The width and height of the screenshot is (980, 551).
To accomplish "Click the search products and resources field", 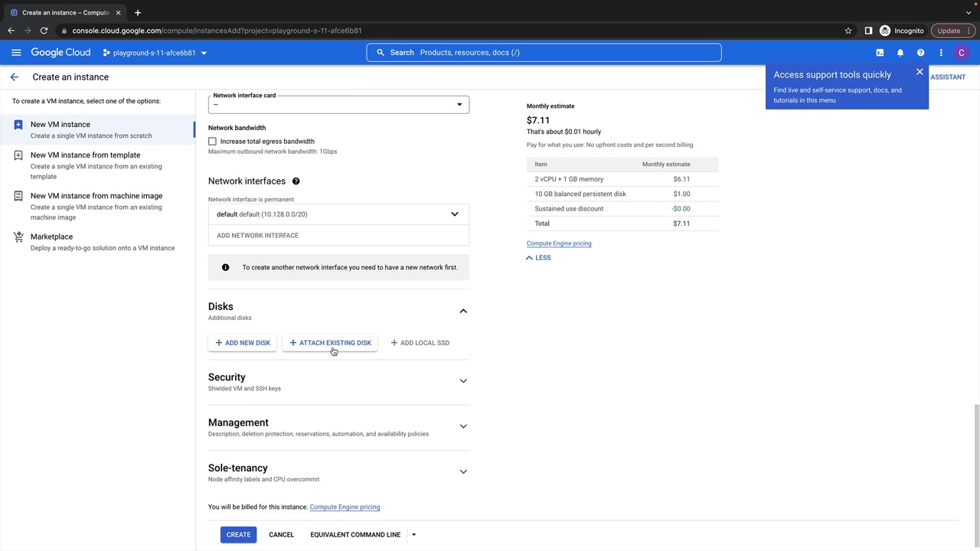I will [x=544, y=53].
